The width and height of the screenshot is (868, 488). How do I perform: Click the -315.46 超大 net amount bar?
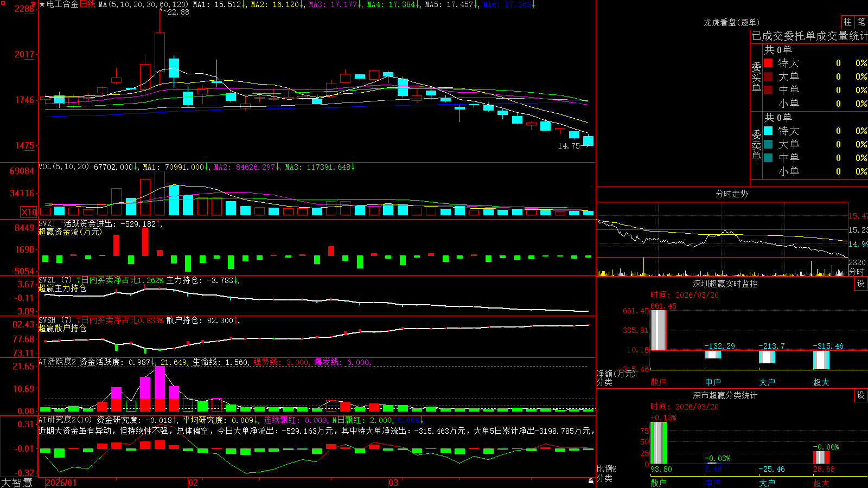click(x=821, y=360)
